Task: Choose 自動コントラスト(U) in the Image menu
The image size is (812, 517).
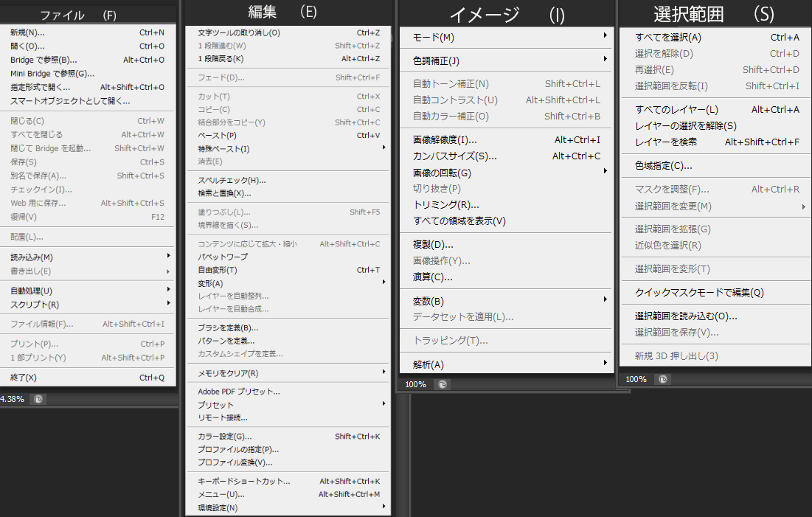Action: click(507, 100)
